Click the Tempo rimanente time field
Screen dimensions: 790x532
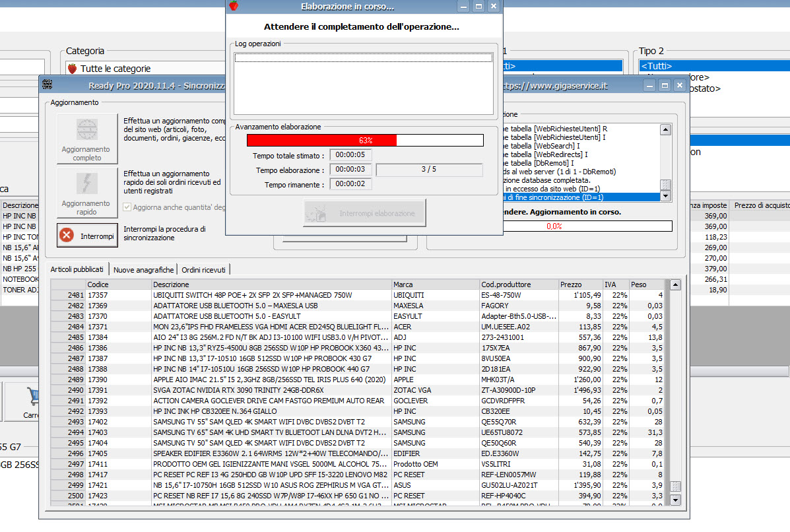click(350, 184)
